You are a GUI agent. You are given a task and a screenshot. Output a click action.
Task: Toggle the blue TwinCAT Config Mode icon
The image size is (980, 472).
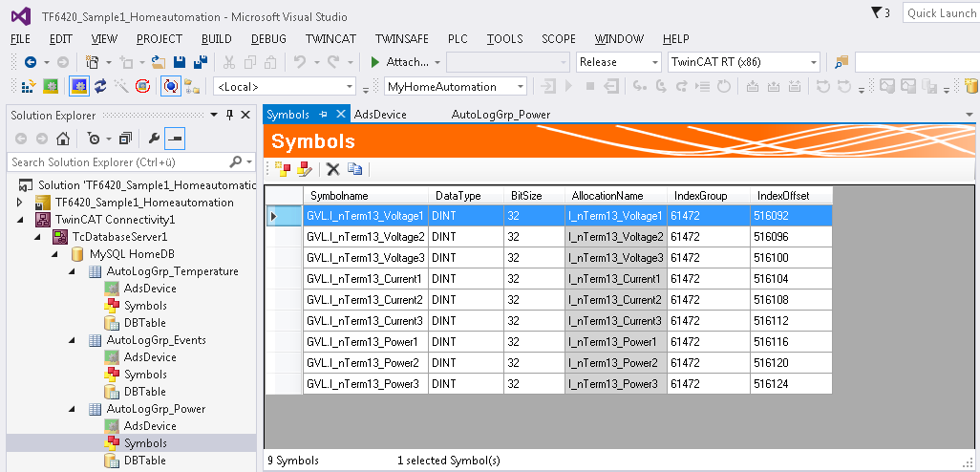78,86
